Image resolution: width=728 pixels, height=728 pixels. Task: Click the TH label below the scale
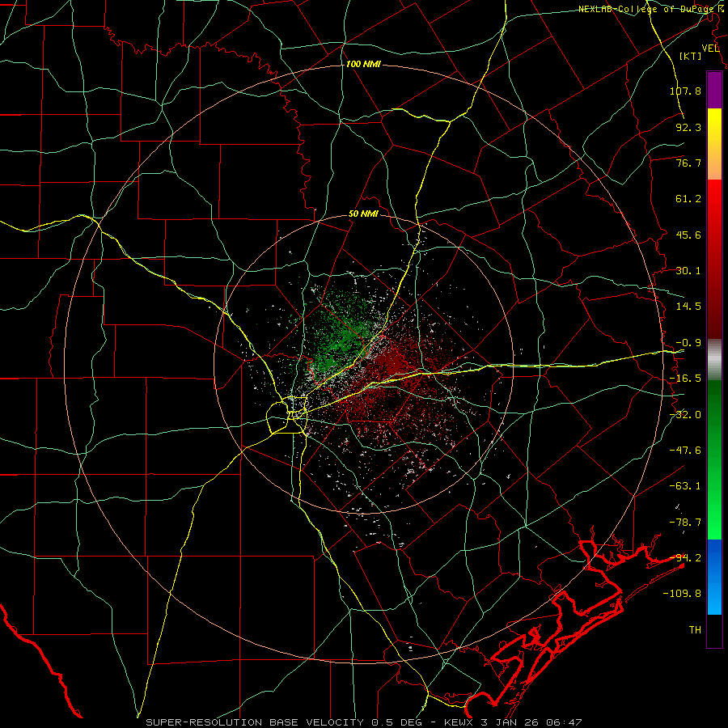(x=695, y=630)
